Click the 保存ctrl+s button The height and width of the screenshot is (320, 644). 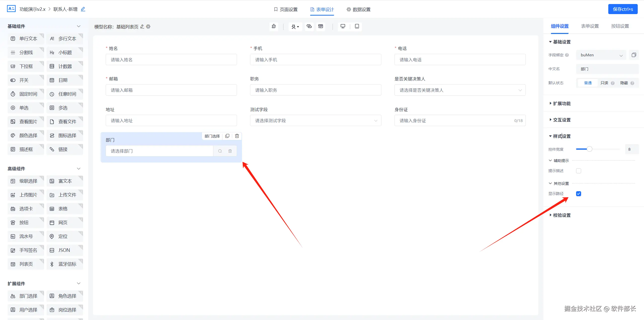tap(623, 9)
